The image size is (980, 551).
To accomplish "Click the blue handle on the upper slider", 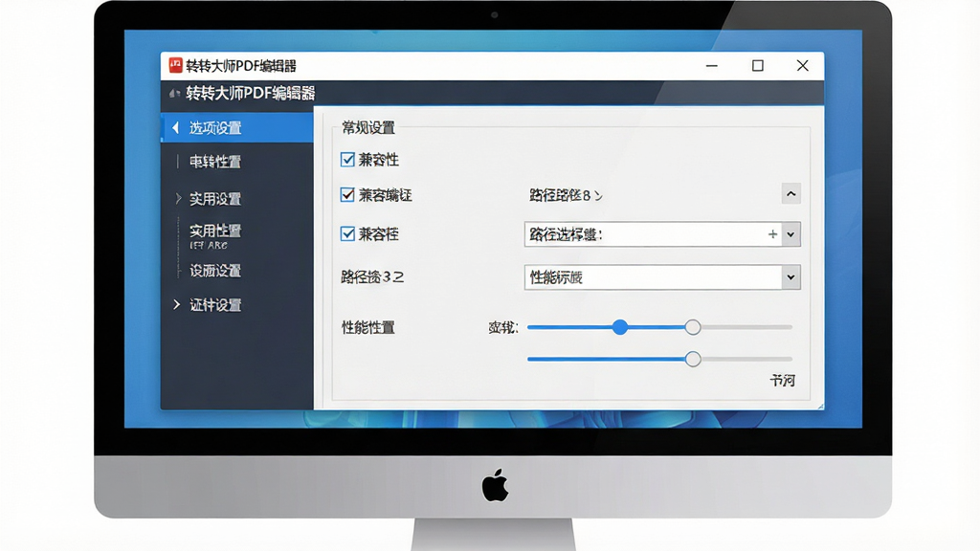I will 619,327.
